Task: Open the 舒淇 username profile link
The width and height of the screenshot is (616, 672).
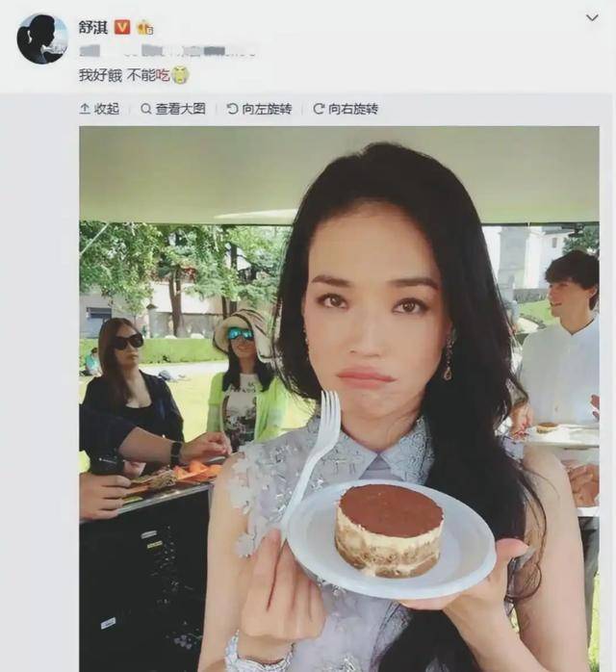Action: (93, 27)
